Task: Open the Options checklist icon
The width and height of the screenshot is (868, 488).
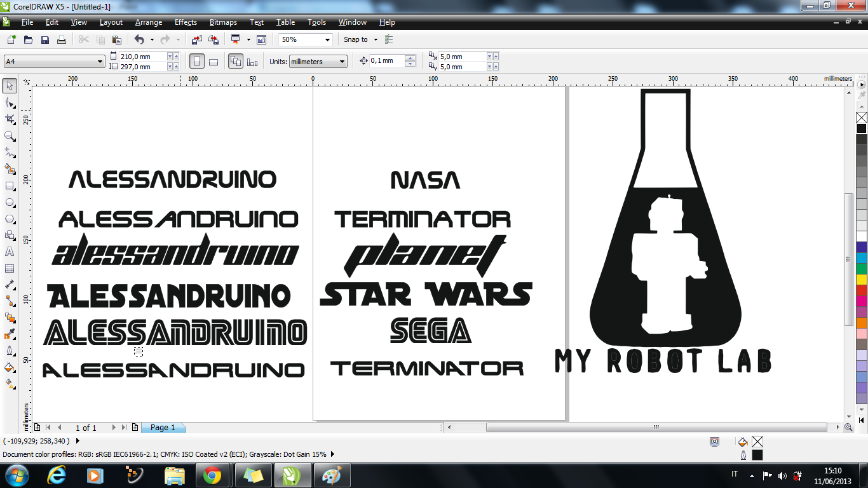Action: point(389,39)
